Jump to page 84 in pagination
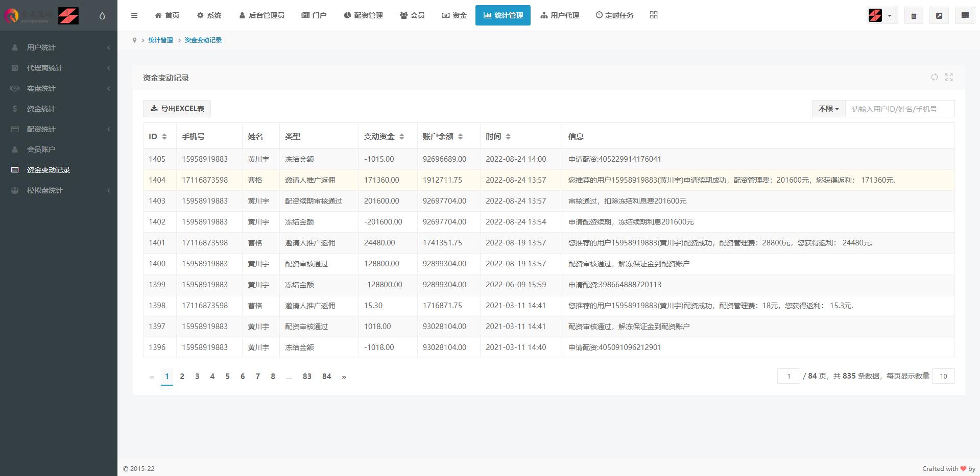The image size is (980, 476). pos(326,377)
